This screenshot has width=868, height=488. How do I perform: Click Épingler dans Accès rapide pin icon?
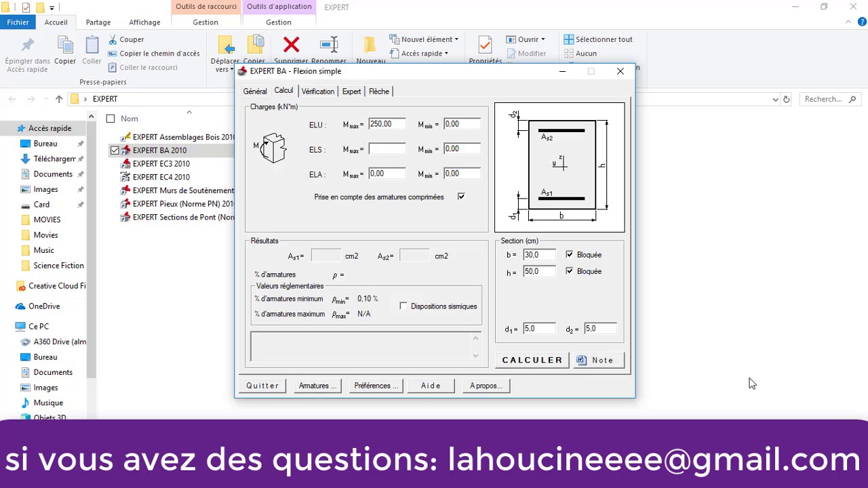click(28, 45)
